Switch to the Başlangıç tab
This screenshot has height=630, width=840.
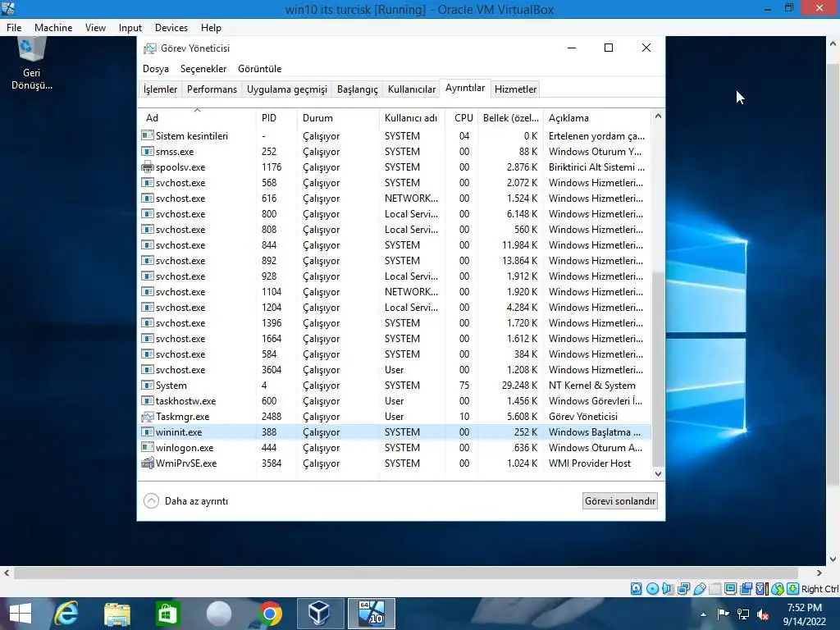tap(358, 89)
